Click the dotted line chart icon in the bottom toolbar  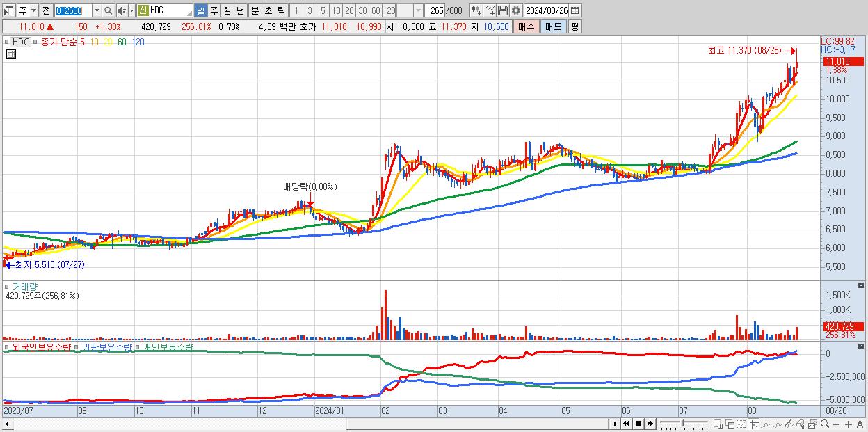pos(741,424)
